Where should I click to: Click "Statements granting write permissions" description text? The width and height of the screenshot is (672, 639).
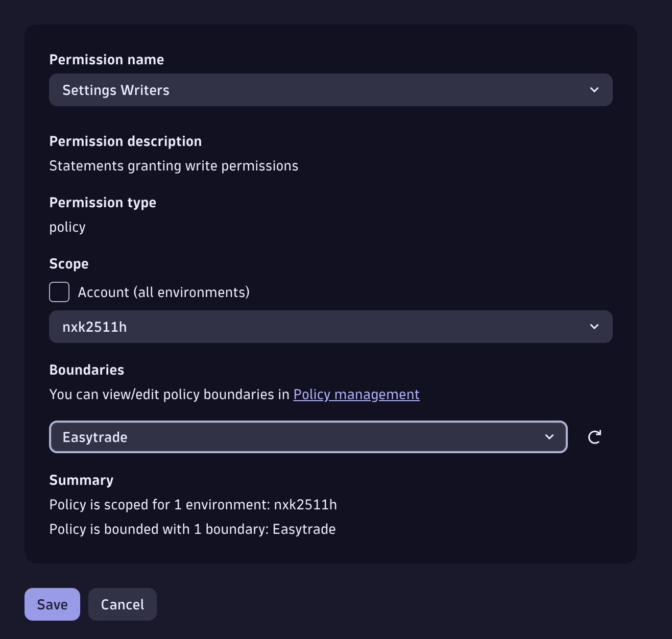pos(174,166)
